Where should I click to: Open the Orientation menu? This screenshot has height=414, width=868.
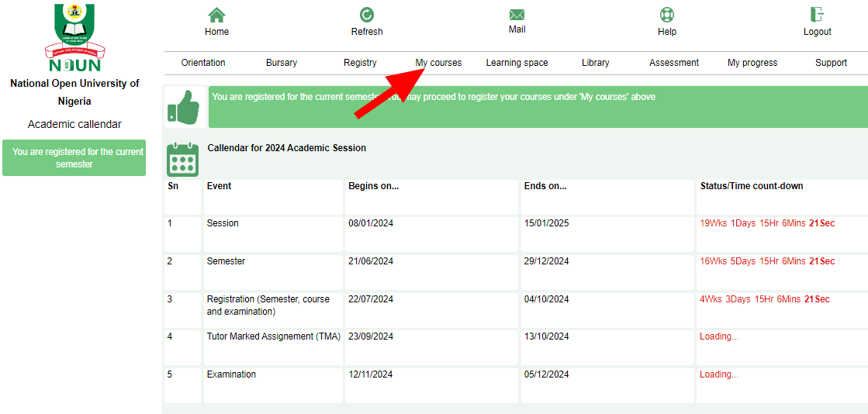click(x=203, y=63)
